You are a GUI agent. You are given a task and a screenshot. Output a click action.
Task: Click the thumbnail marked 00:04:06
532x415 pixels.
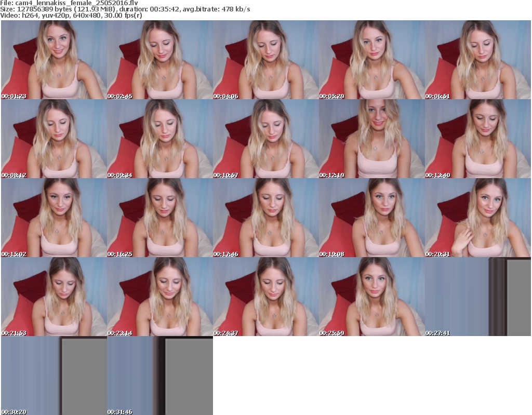[x=265, y=60]
